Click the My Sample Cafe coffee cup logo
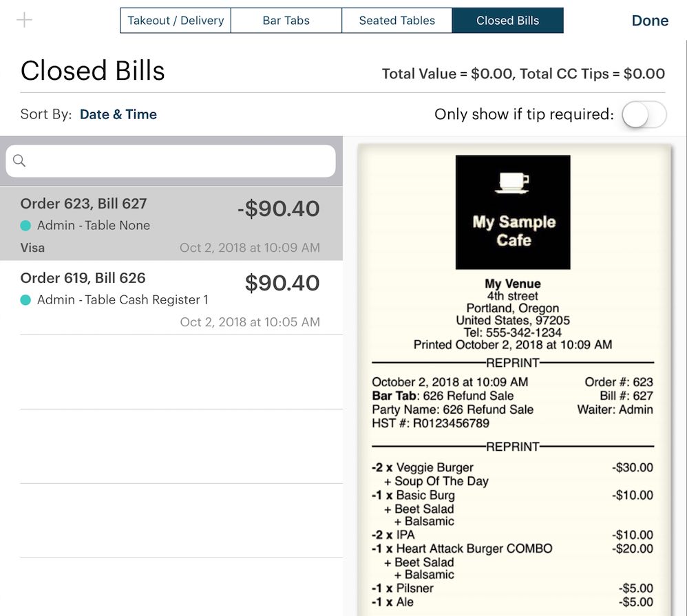The image size is (687, 616). 512,182
